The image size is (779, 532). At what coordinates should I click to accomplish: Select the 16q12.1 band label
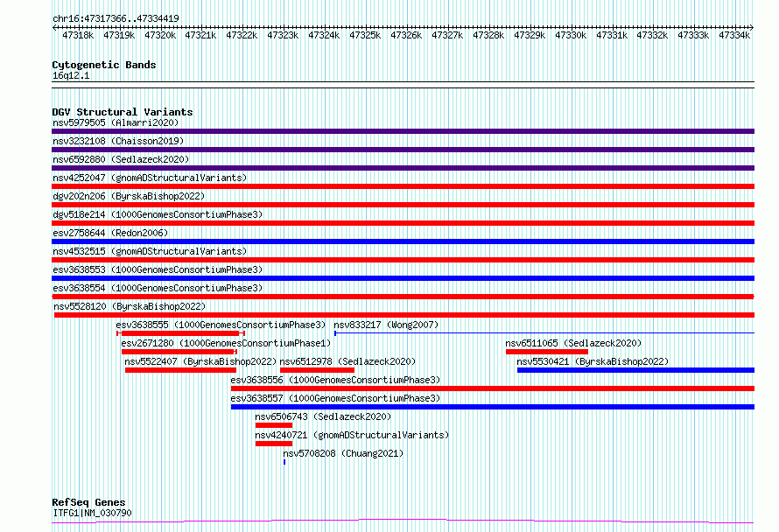click(71, 75)
